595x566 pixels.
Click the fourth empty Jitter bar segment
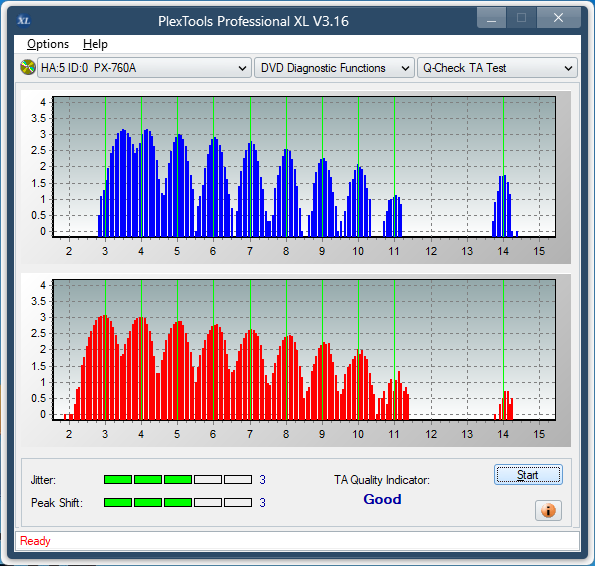point(208,480)
